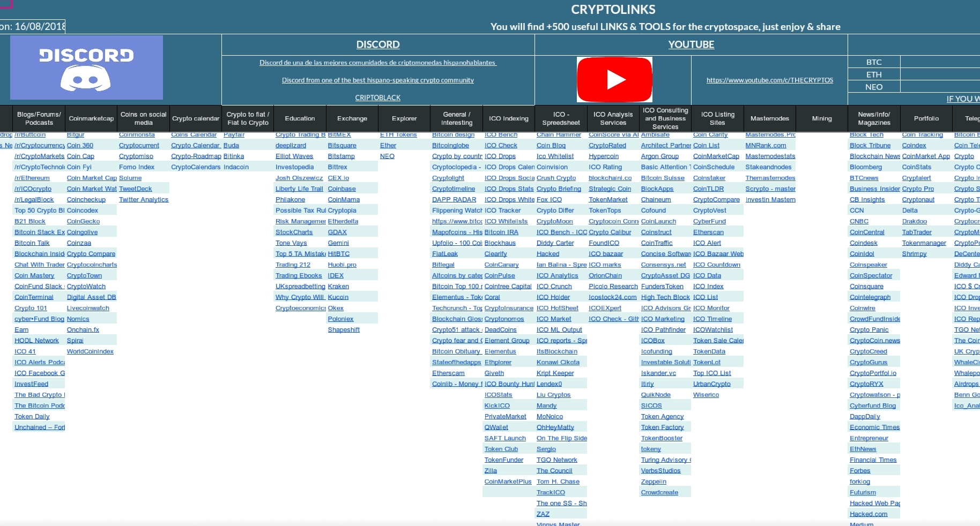Open the /r/Ethereum link
This screenshot has width=980, height=526.
point(32,178)
